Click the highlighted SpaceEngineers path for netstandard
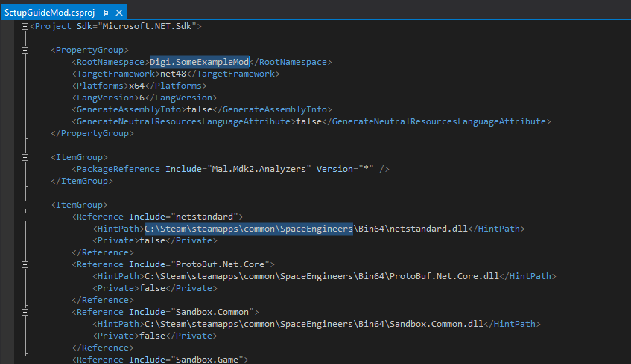Image resolution: width=631 pixels, height=364 pixels. 248,229
